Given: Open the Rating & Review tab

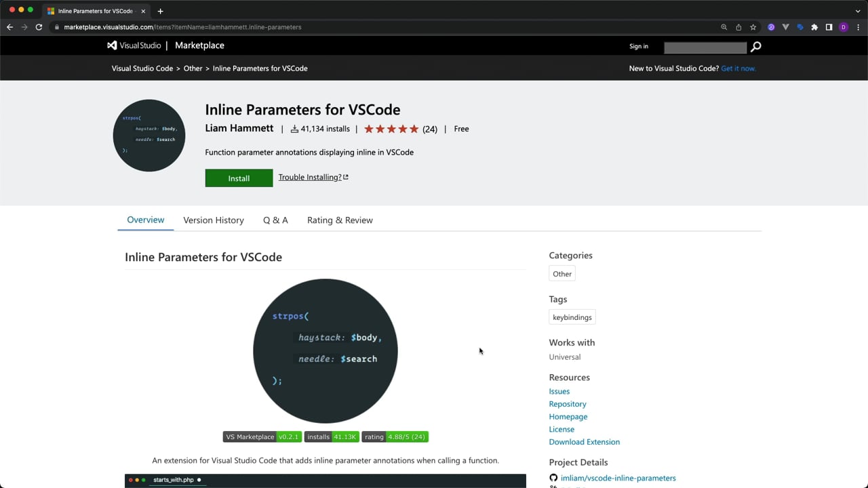Looking at the screenshot, I should coord(340,220).
